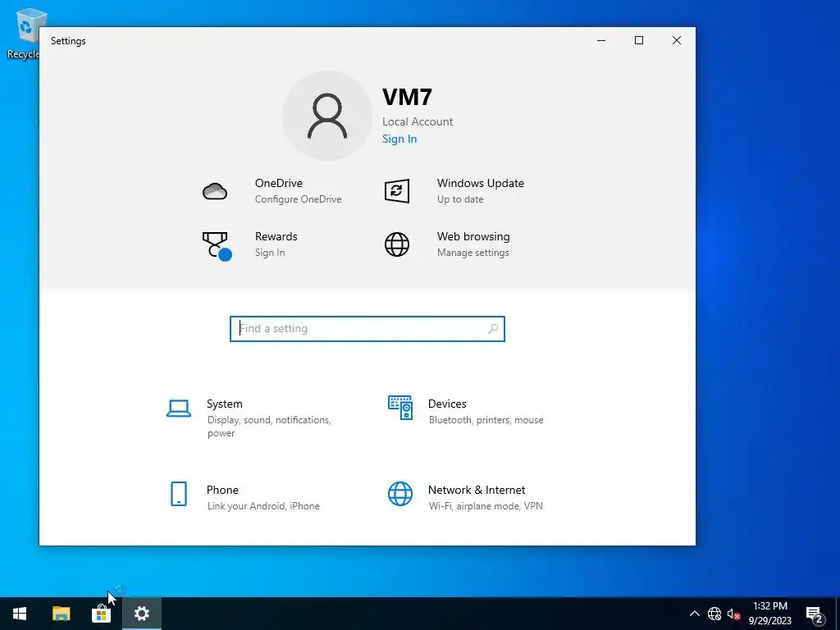Open the Web browsing label

tap(473, 236)
